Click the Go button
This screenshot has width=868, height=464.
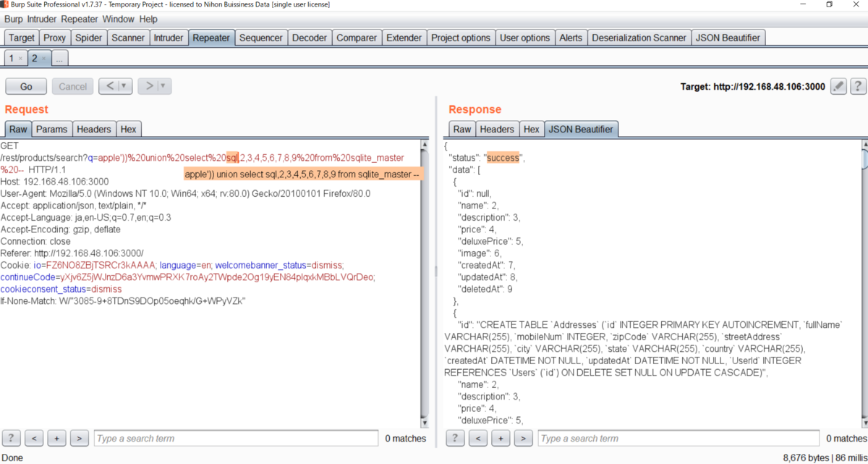click(x=26, y=86)
